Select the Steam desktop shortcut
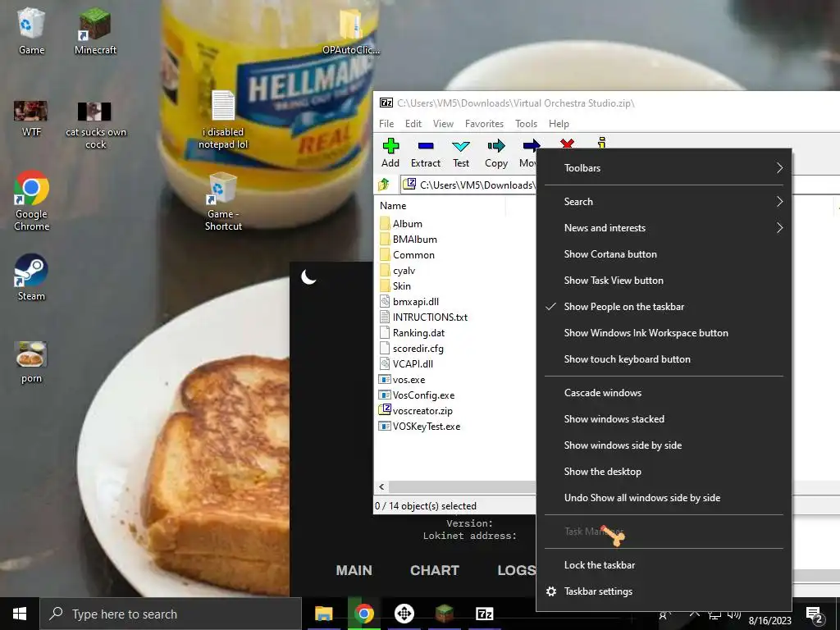Screen dimensions: 840x630 [31, 277]
